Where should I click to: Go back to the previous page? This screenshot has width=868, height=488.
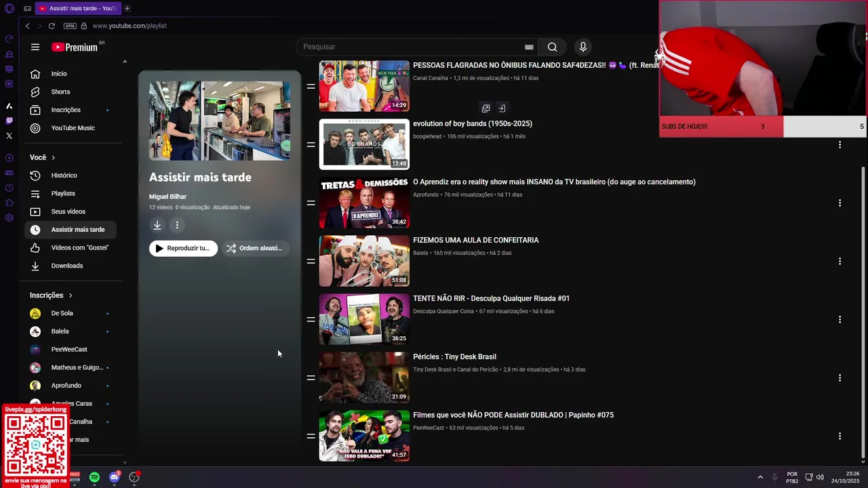click(27, 26)
